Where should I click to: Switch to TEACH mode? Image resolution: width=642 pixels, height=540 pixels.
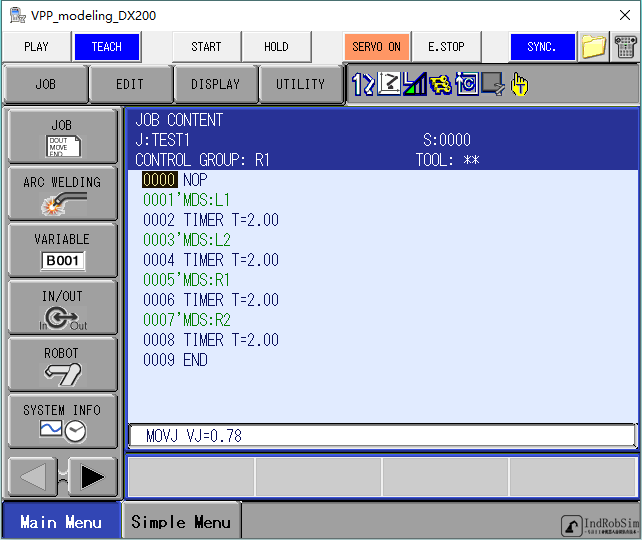pyautogui.click(x=106, y=47)
